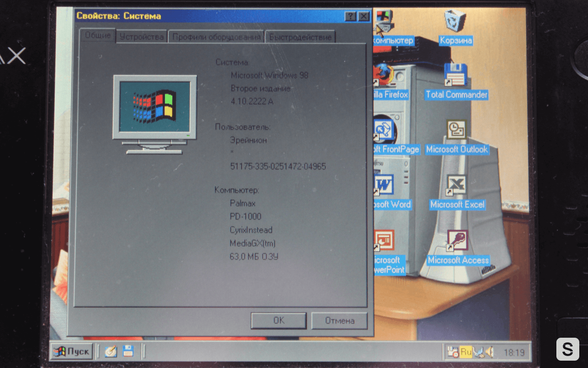Click the Отмена button
Viewport: 588px width, 368px height.
pos(339,321)
